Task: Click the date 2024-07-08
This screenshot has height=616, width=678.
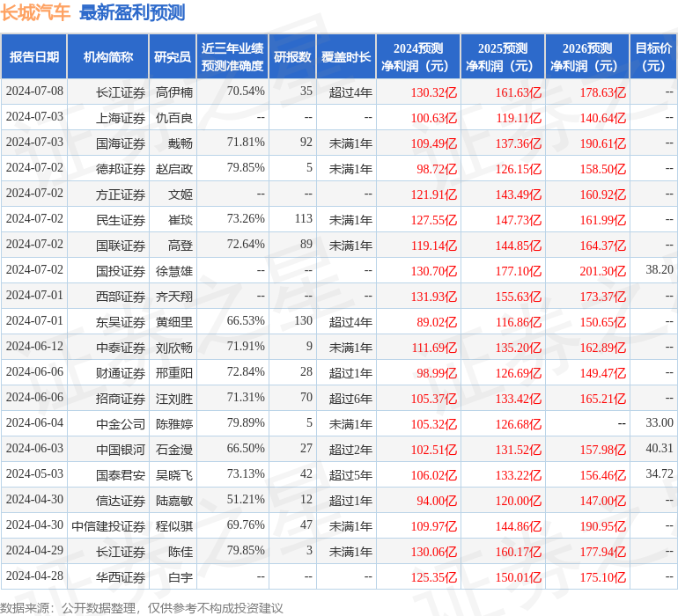Action: [x=34, y=92]
